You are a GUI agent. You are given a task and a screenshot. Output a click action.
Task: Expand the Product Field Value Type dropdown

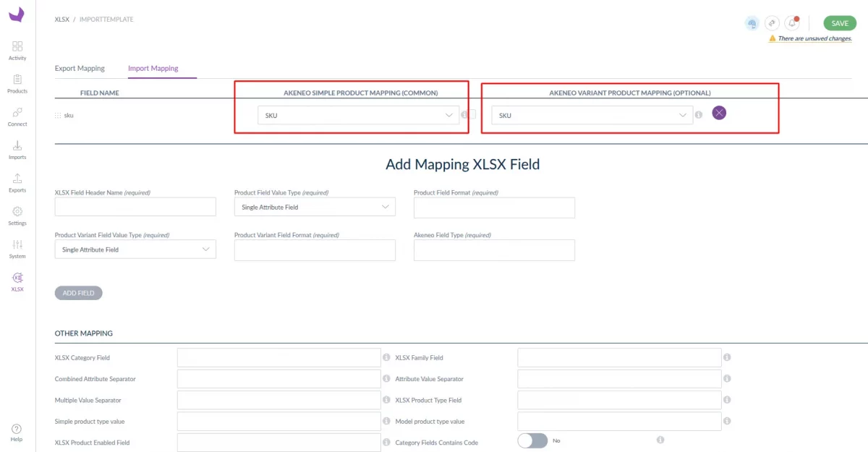click(315, 207)
